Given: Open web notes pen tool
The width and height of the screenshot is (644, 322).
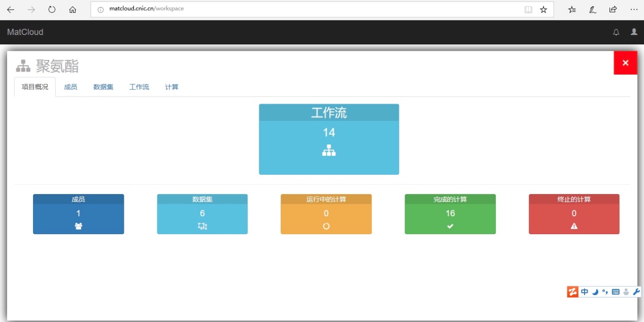Looking at the screenshot, I should 592,10.
